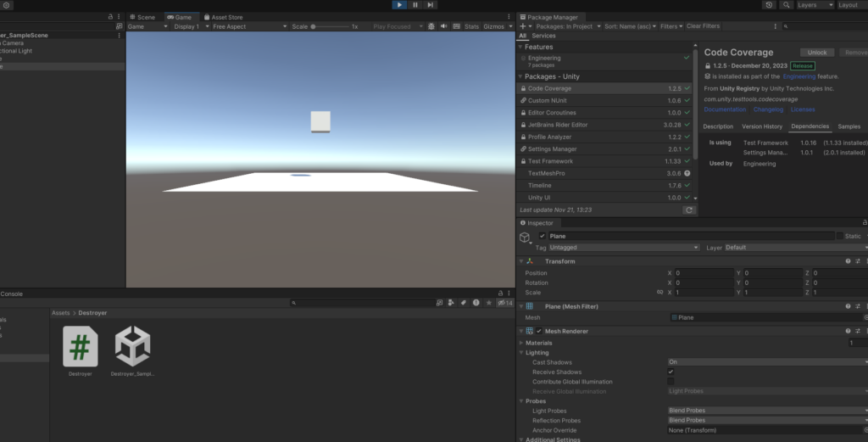Open the Layer Default dropdown
868x442 pixels.
pyautogui.click(x=796, y=248)
